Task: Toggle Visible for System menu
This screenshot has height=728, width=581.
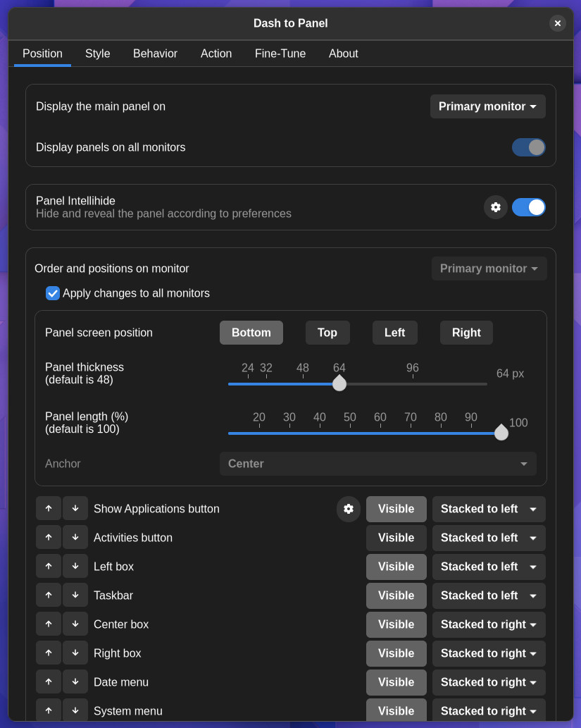Action: tap(396, 710)
